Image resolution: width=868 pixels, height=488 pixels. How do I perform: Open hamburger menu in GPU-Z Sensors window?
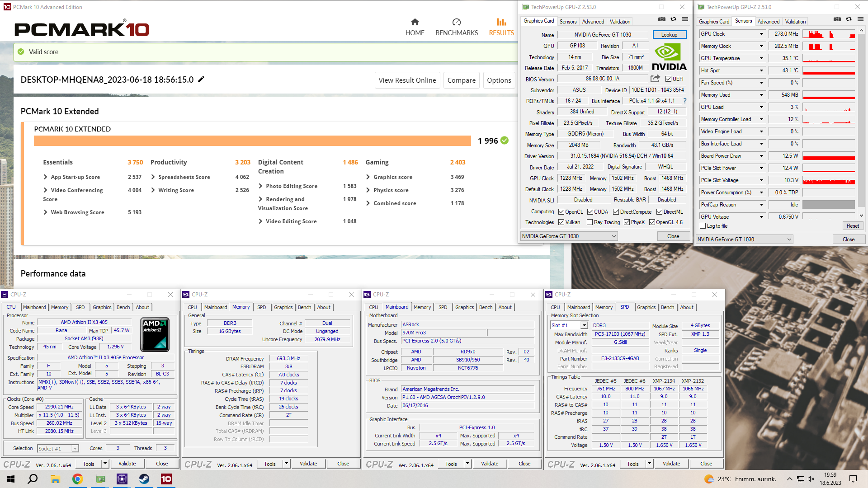[x=860, y=19]
